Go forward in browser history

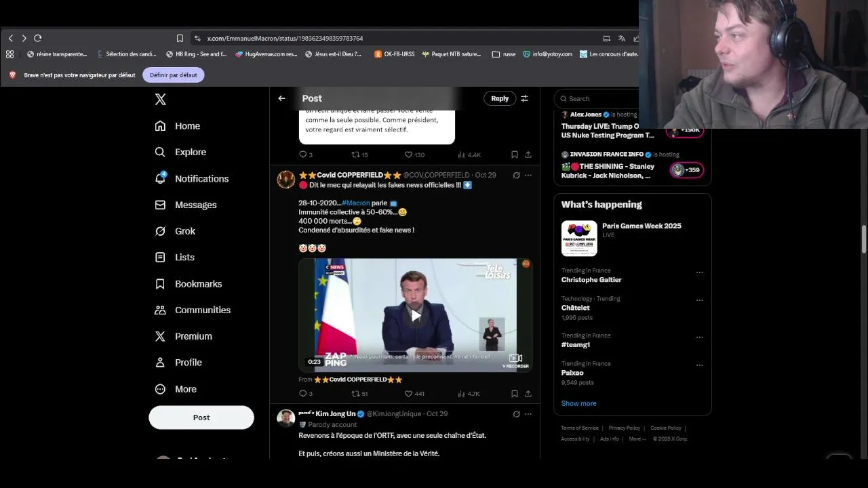point(24,38)
